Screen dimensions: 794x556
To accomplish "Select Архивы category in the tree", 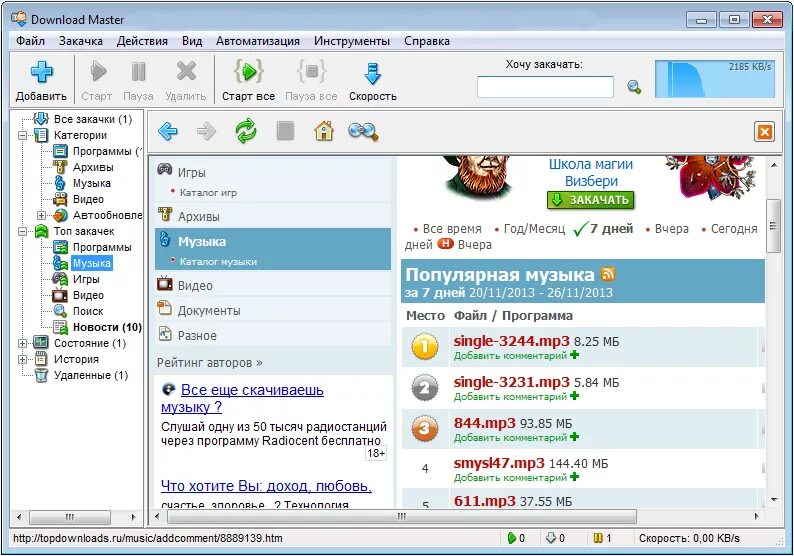I will (93, 167).
